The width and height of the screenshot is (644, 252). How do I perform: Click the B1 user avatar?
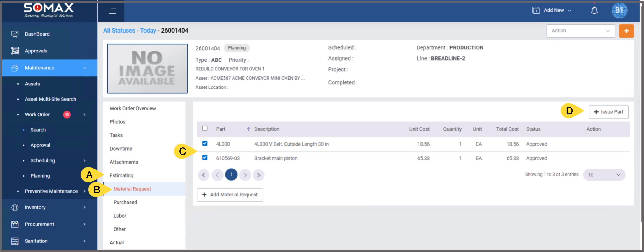point(619,11)
